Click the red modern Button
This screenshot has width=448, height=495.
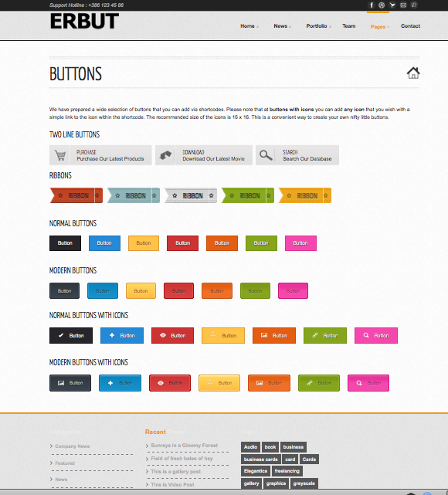pyautogui.click(x=178, y=291)
